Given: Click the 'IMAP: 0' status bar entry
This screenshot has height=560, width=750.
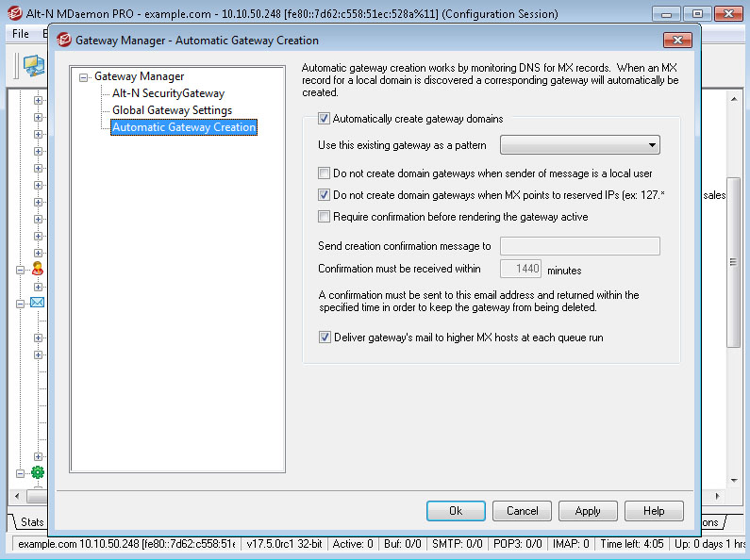Looking at the screenshot, I should 571,544.
